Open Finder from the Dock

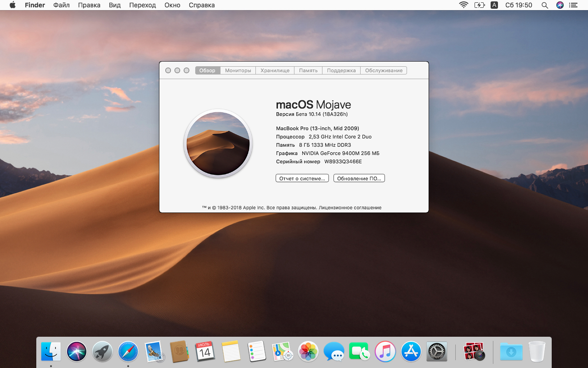[x=51, y=352]
